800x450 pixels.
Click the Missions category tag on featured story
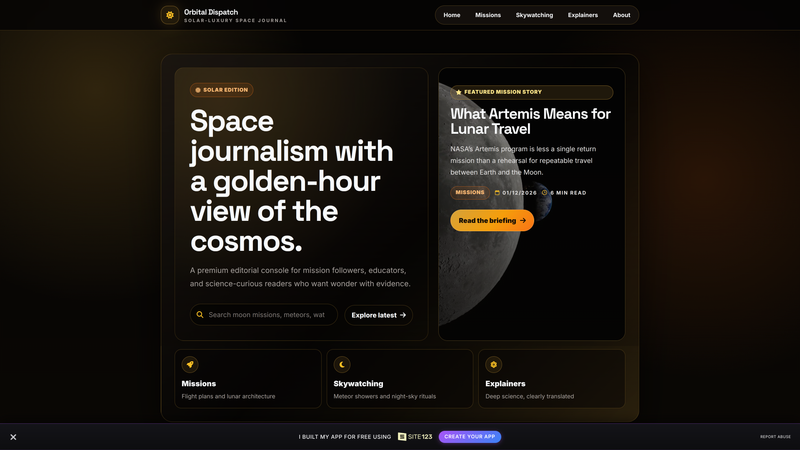click(470, 192)
